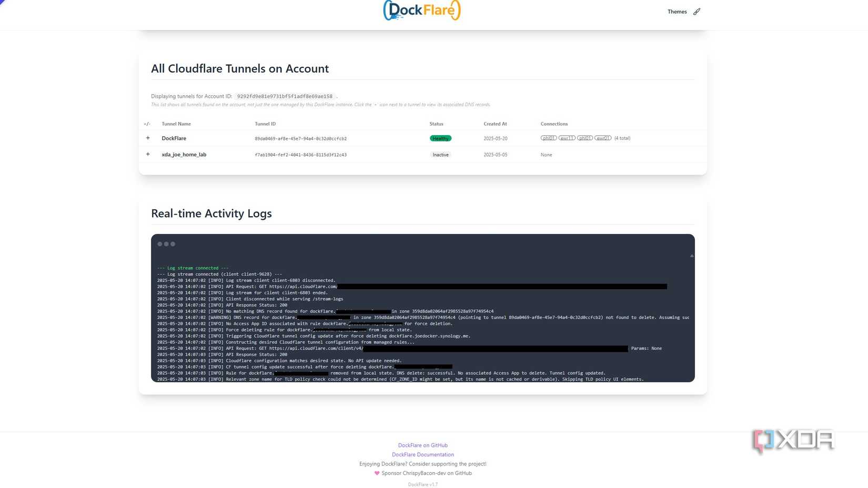Expand the xda_joe_home_lab tunnel row
868x488 pixels.
(148, 154)
